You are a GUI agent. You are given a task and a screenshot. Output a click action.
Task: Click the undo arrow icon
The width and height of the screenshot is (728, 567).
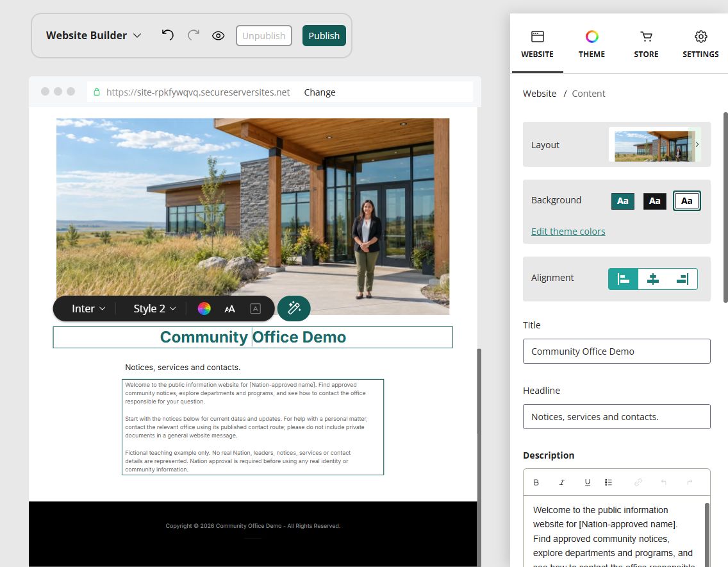point(168,35)
